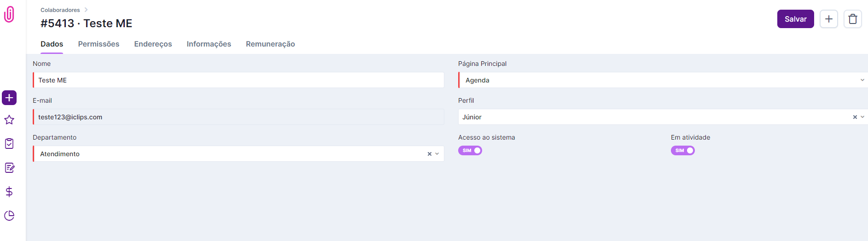This screenshot has width=868, height=241.
Task: Click the paperclip logo icon
Action: point(9,14)
